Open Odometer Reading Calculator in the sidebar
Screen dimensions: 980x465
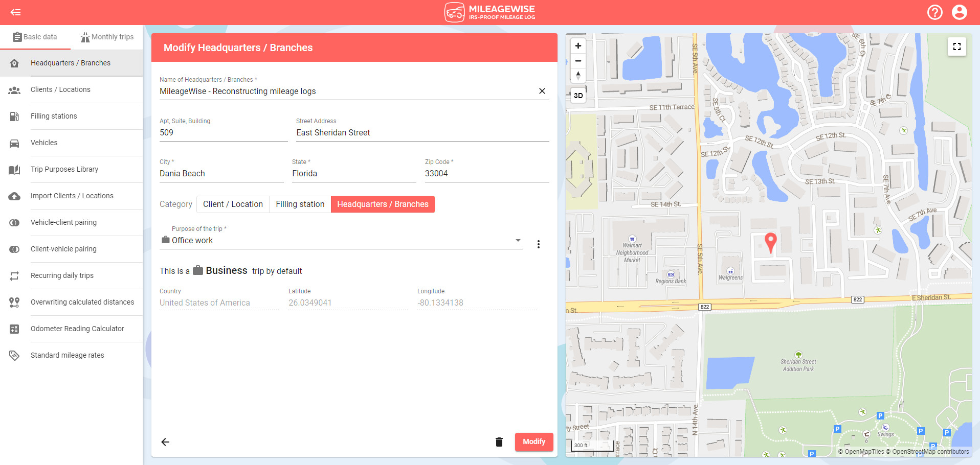pyautogui.click(x=71, y=329)
